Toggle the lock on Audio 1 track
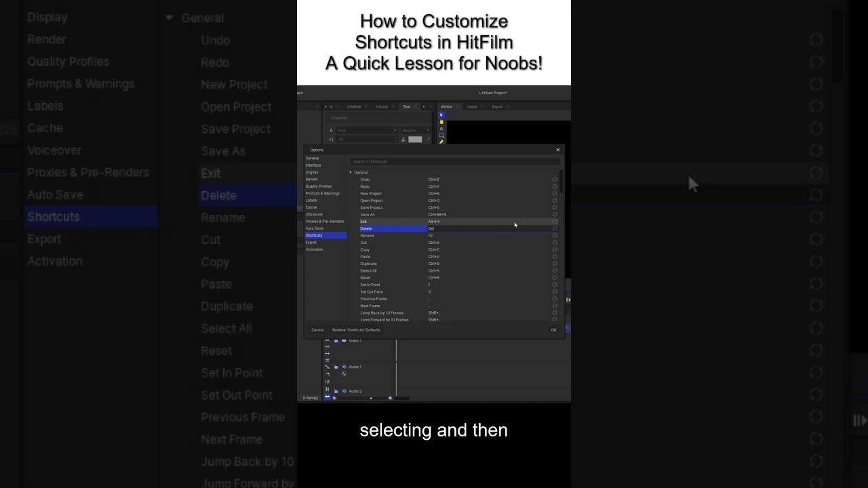The image size is (868, 488). (x=336, y=367)
